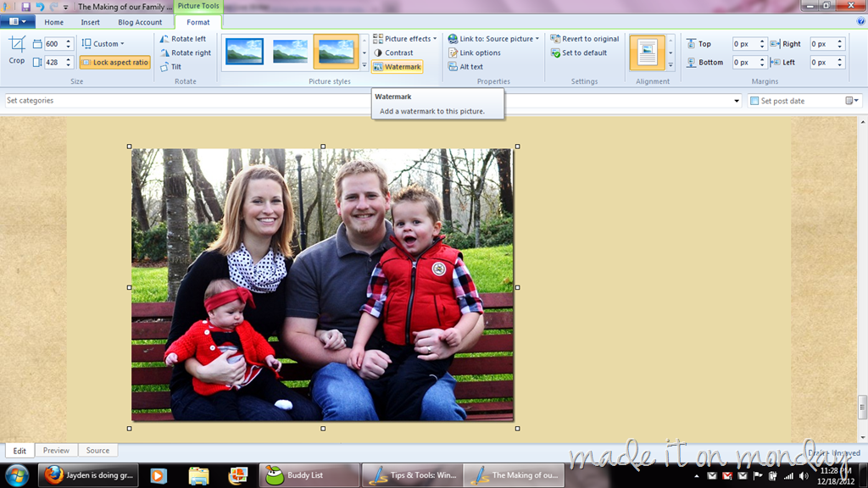Image resolution: width=868 pixels, height=488 pixels.
Task: Open the Contrast adjustment
Action: tap(393, 53)
